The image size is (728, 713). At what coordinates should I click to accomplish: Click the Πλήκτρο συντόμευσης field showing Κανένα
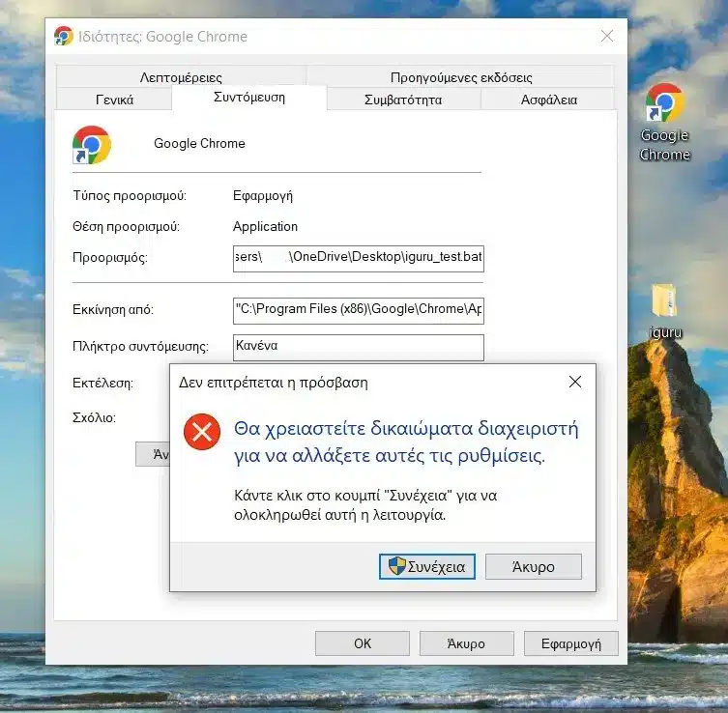(359, 348)
